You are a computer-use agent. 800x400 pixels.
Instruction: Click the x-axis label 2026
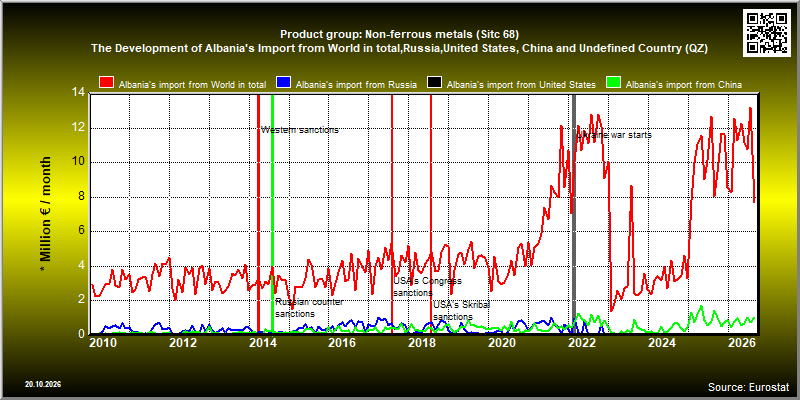pos(740,342)
